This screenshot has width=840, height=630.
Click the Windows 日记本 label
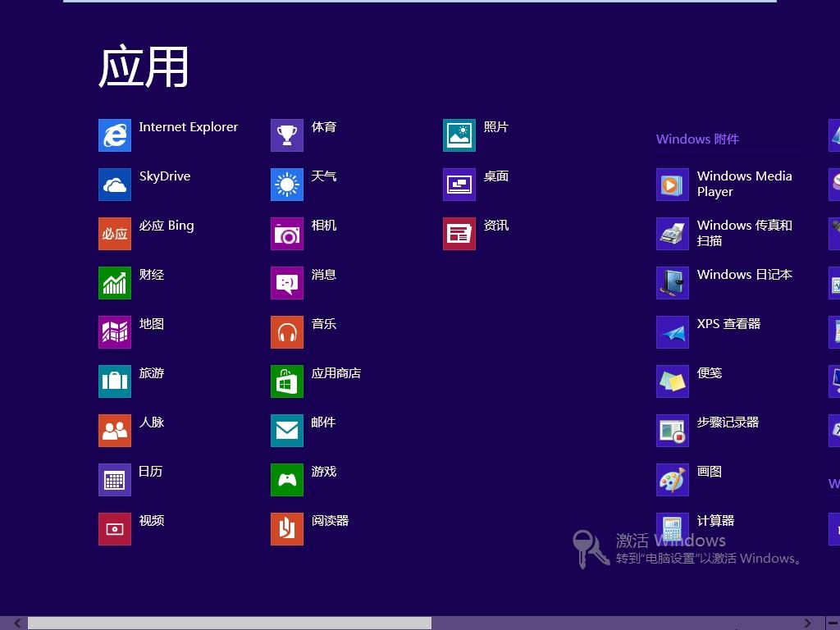click(x=744, y=274)
